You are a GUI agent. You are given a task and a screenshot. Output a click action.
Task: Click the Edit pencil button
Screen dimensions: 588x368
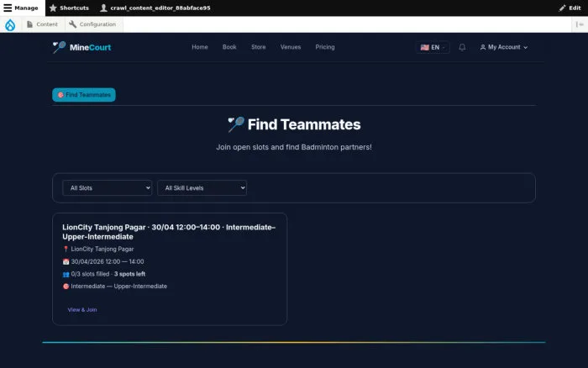pyautogui.click(x=570, y=8)
